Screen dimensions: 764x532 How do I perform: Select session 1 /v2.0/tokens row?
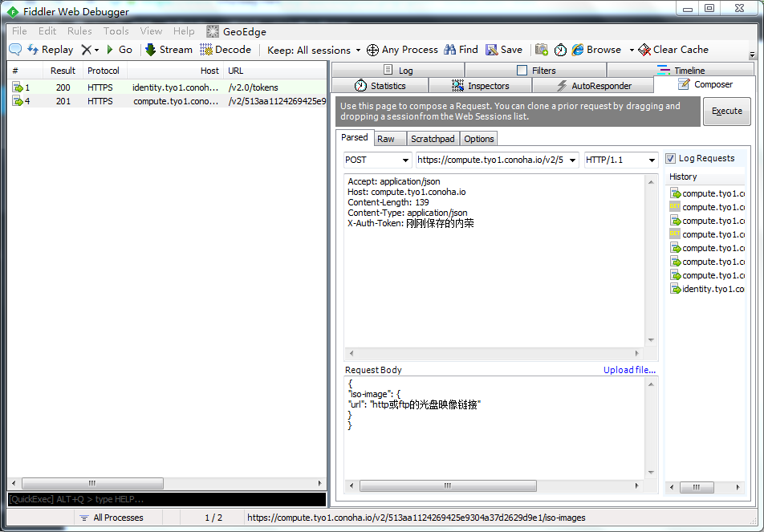click(167, 87)
